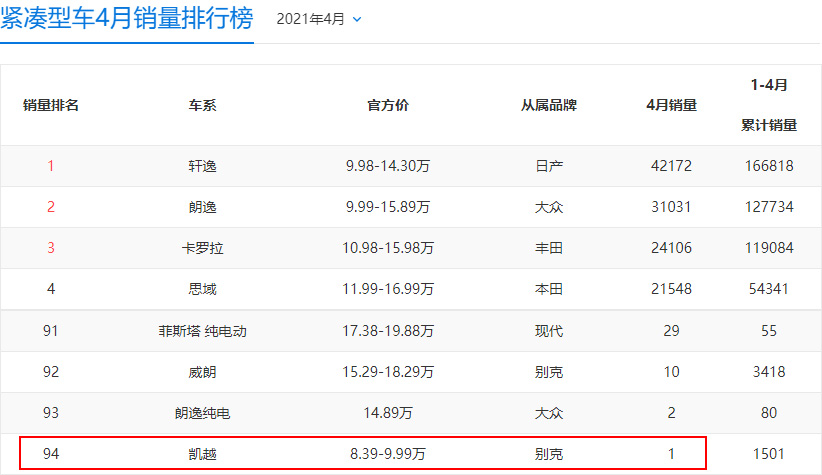Viewport: 822px width, 475px height.
Task: Click 别克 brand in the 威朗 row
Action: pyautogui.click(x=549, y=372)
